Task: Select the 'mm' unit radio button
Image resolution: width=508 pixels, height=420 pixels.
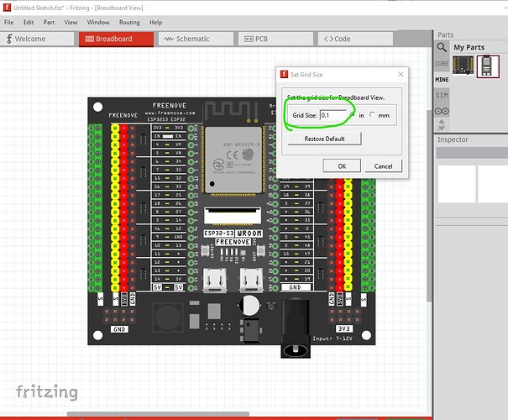Action: 372,115
